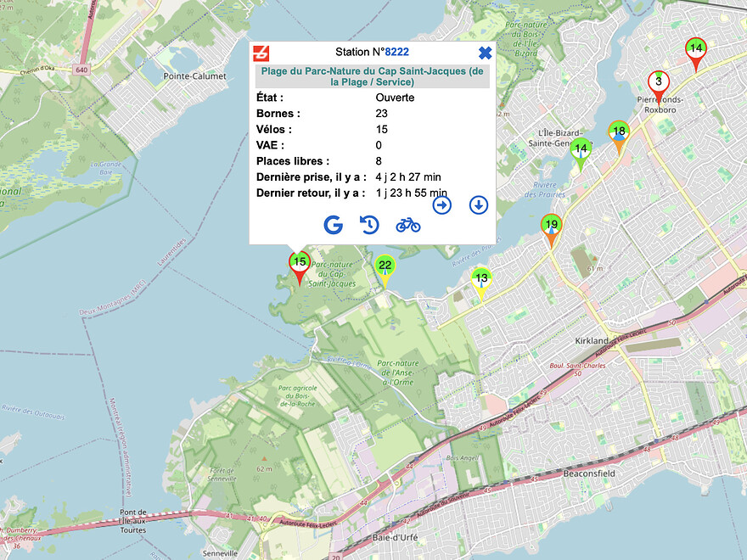Click the down arrow circle icon
The image size is (747, 560).
[x=478, y=205]
